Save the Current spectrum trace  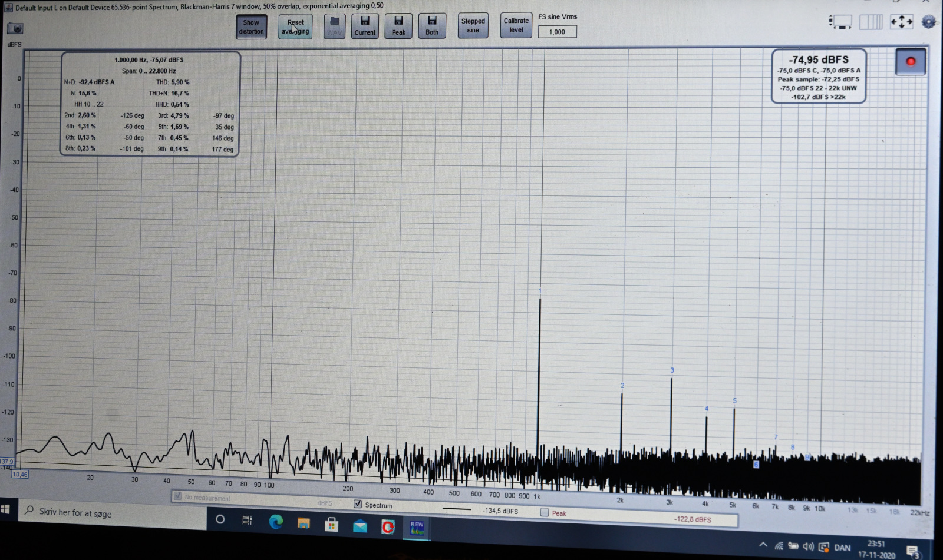click(x=365, y=26)
